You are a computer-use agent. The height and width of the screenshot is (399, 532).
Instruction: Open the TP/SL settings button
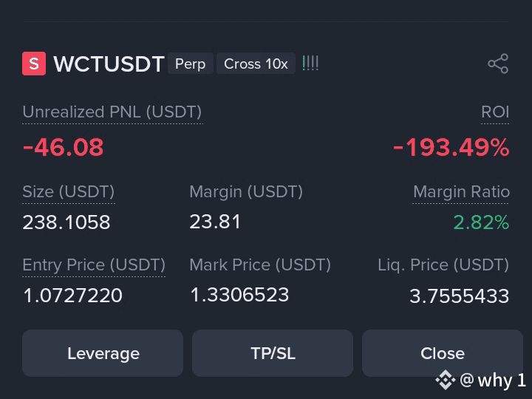point(273,353)
